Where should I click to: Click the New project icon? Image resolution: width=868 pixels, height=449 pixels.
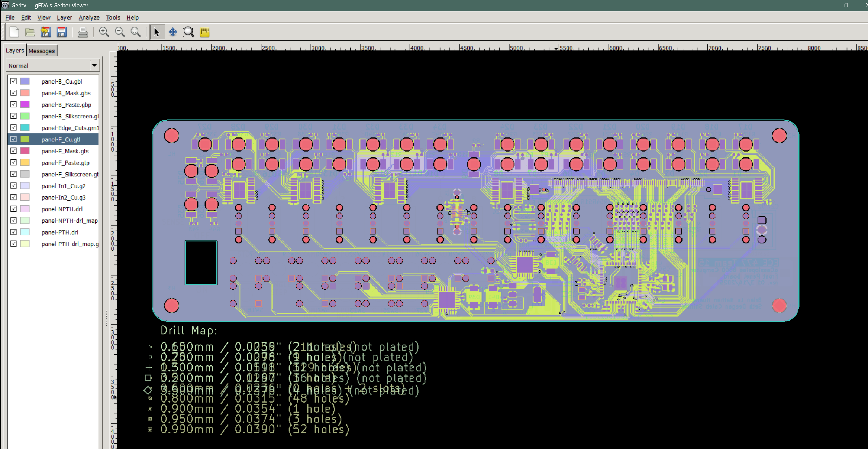tap(14, 32)
